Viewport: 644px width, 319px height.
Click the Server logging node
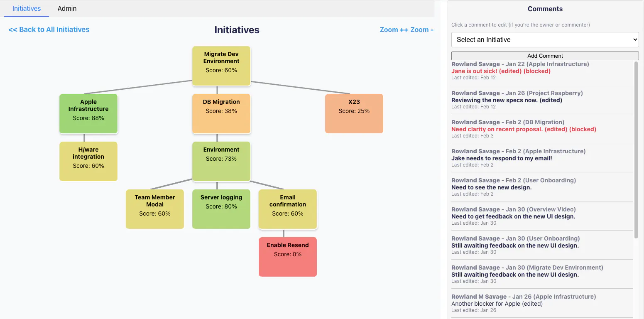tap(221, 209)
